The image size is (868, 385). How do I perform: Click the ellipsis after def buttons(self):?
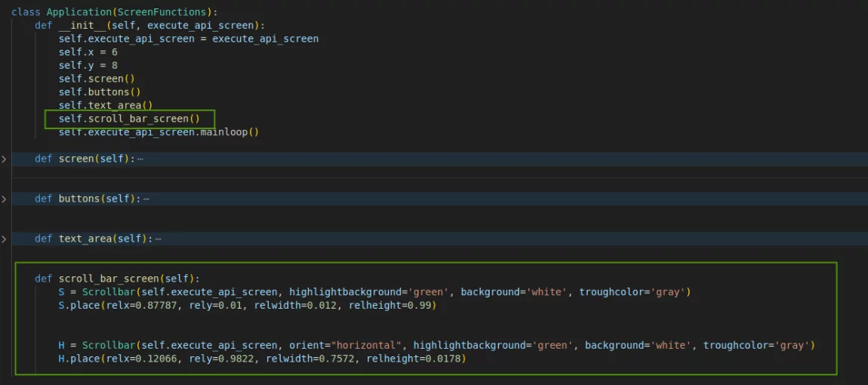146,199
